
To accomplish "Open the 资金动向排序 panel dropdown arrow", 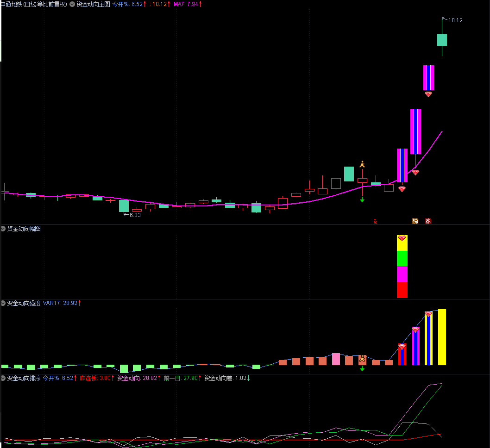I will click(4, 378).
